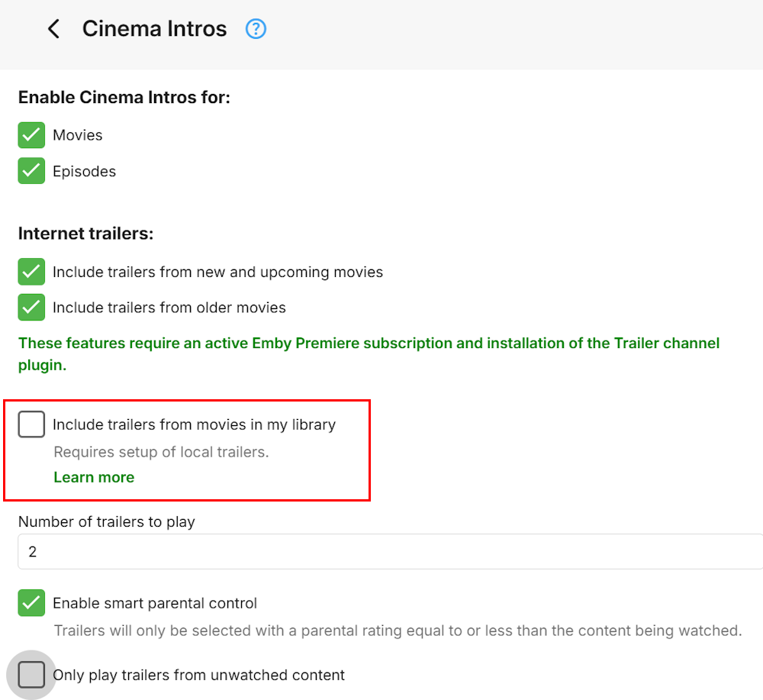Uncheck the Movies checkbox box
The width and height of the screenshot is (763, 700).
point(31,135)
